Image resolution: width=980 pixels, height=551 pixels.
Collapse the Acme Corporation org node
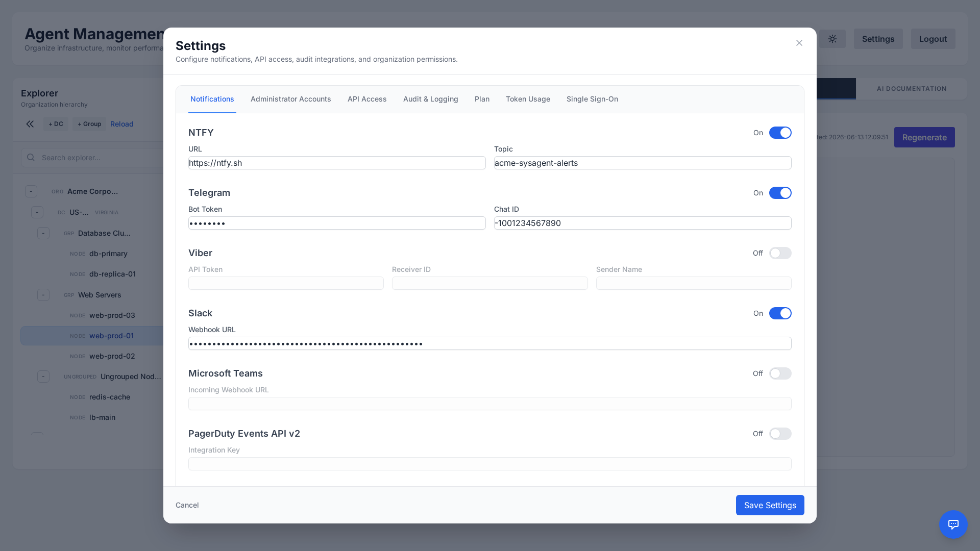pyautogui.click(x=31, y=191)
